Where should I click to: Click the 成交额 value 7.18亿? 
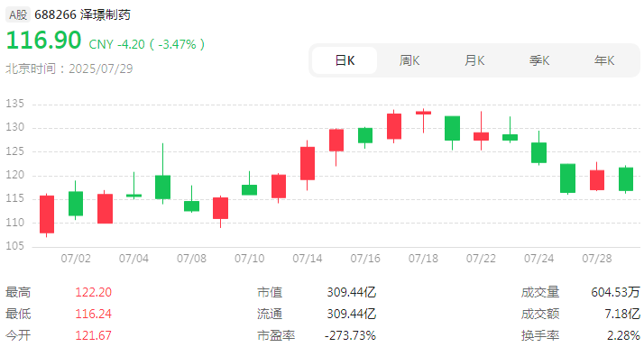(x=622, y=314)
